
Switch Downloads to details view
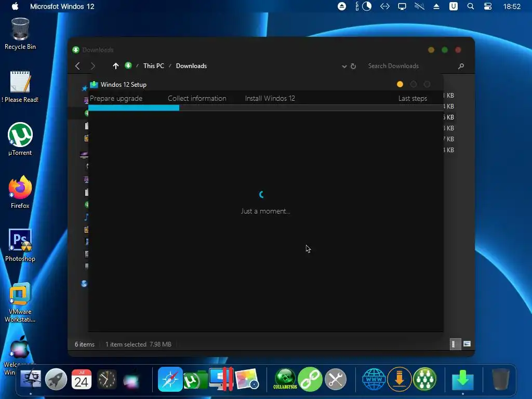point(455,344)
